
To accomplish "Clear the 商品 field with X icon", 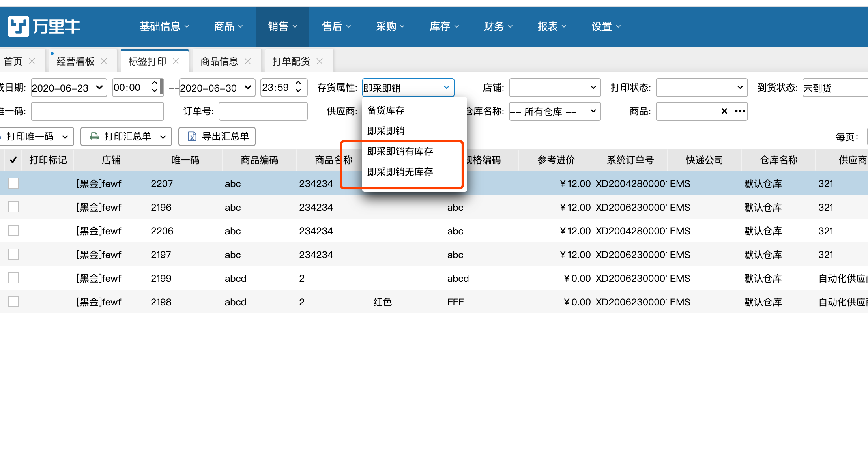I will pos(724,111).
